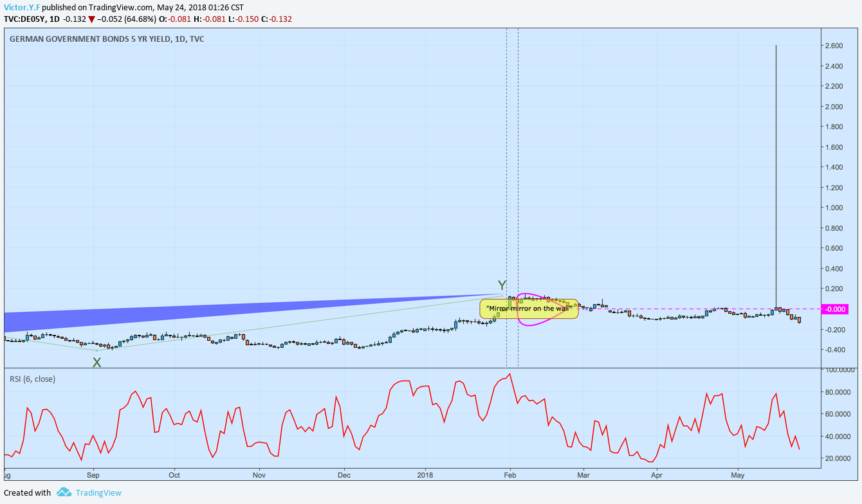Click the Oct label on the time axis
The width and height of the screenshot is (862, 504).
tap(174, 476)
